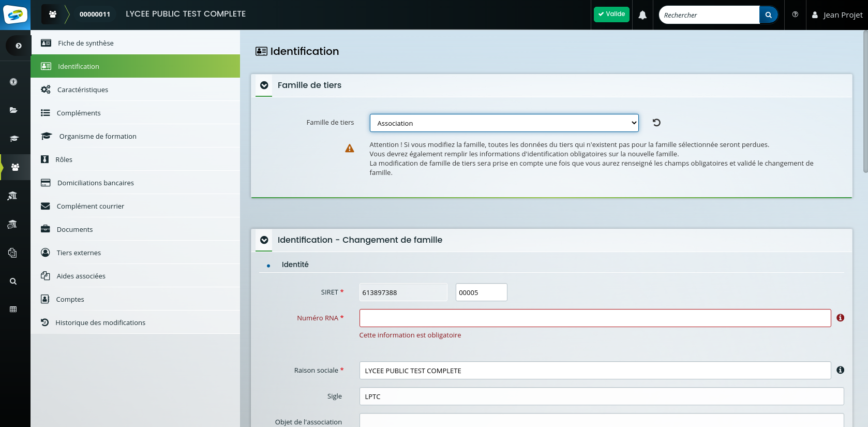This screenshot has width=868, height=427.
Task: Open Aides associées menu item
Action: [x=136, y=276]
